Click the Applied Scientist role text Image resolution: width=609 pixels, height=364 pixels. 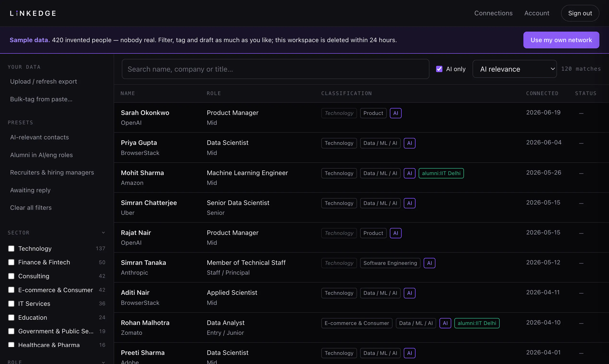(232, 292)
